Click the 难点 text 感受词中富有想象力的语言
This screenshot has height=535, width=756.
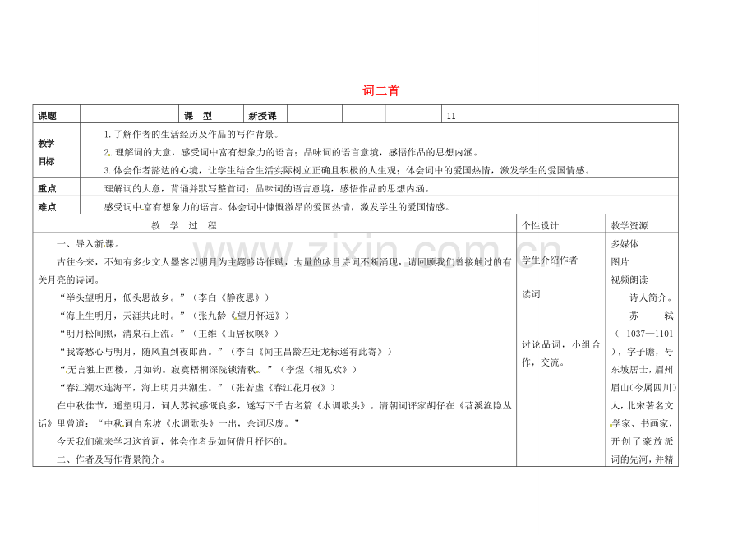pos(279,207)
